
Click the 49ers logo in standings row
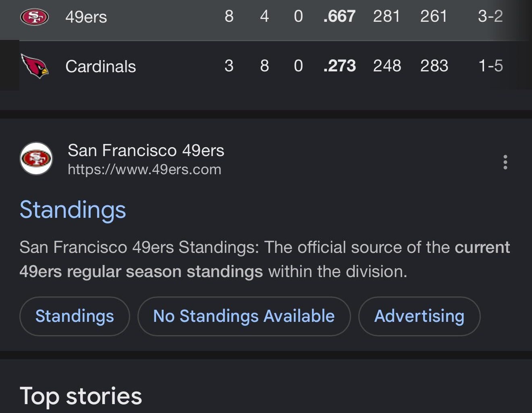(x=35, y=17)
